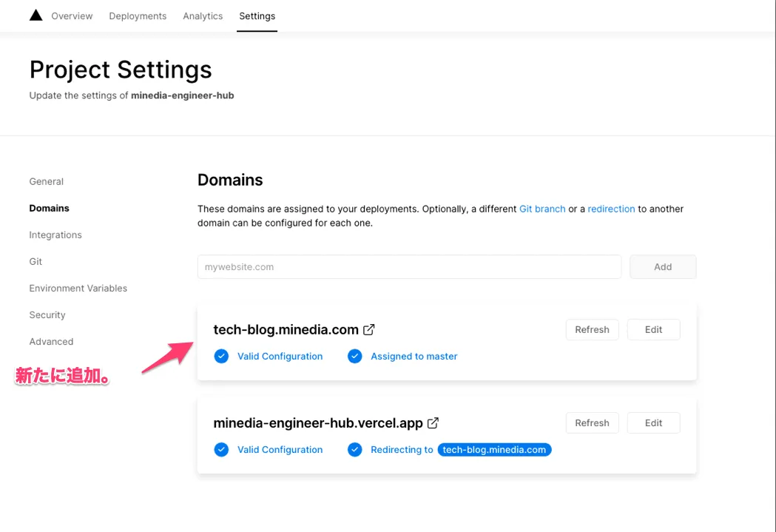Click the Redirecting to checkmark icon
The image size is (776, 532).
(x=355, y=450)
